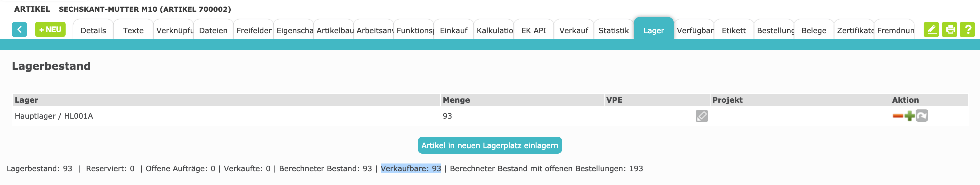Open help with the question mark icon
980x185 pixels.
(967, 30)
